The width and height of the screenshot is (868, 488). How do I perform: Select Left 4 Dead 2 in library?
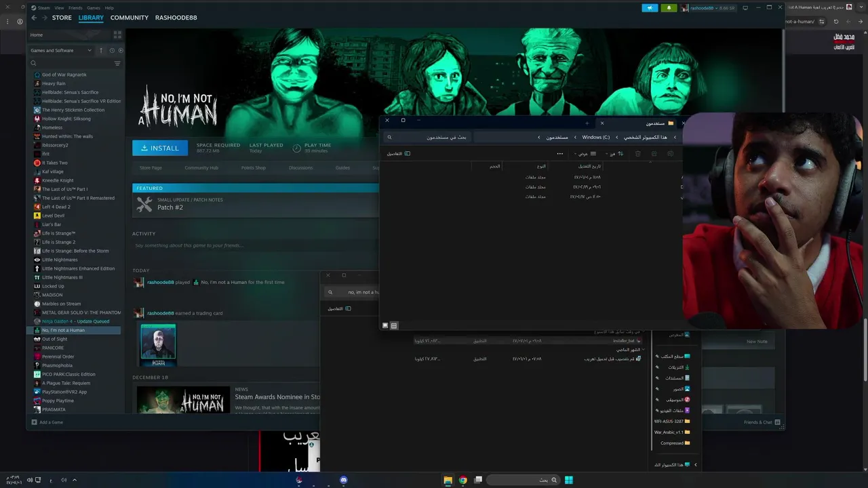(77, 207)
